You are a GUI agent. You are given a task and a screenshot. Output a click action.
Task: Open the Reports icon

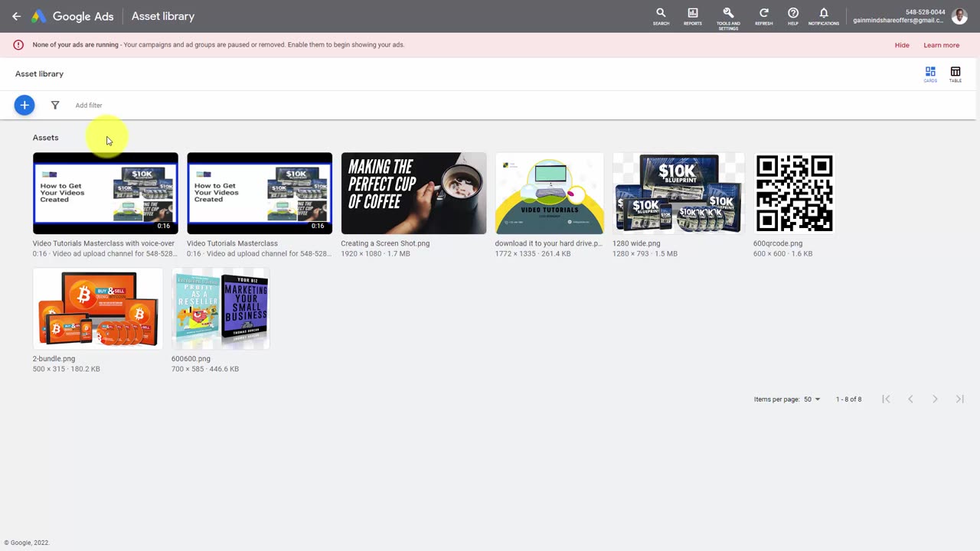(x=693, y=16)
